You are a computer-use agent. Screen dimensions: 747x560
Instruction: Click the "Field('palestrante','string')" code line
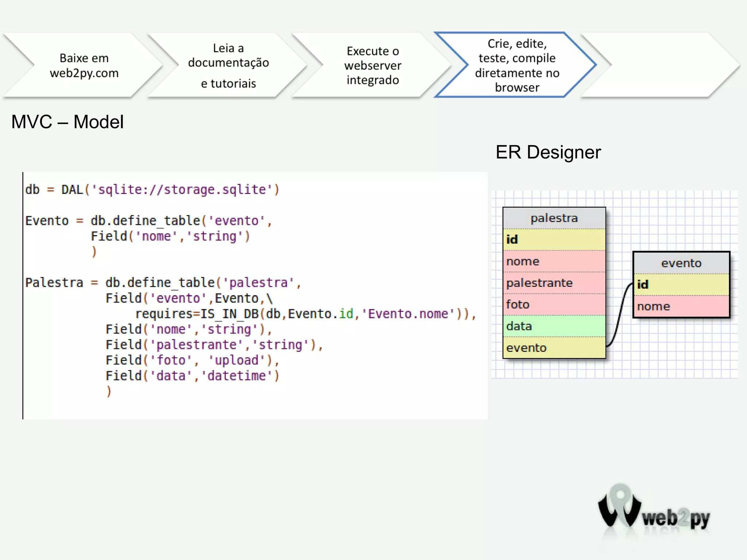(x=214, y=345)
